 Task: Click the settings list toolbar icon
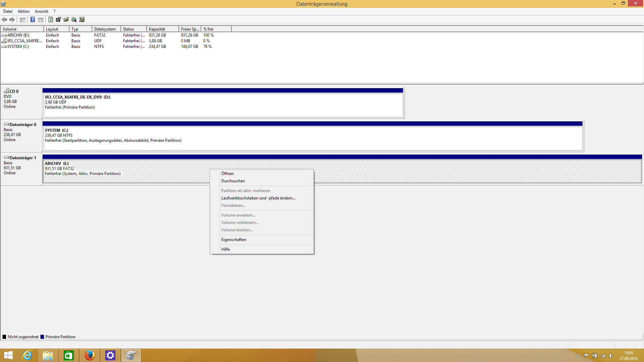(x=82, y=19)
